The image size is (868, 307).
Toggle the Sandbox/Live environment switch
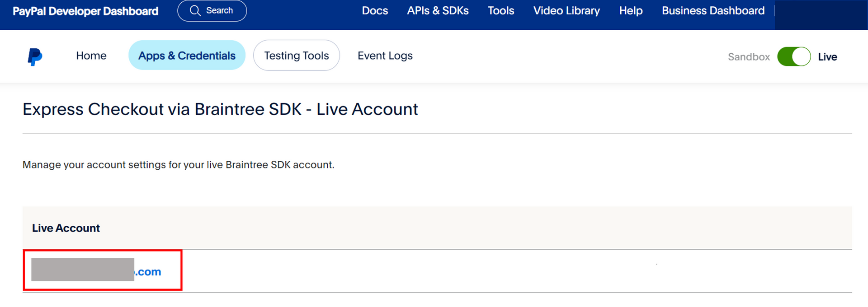click(794, 57)
